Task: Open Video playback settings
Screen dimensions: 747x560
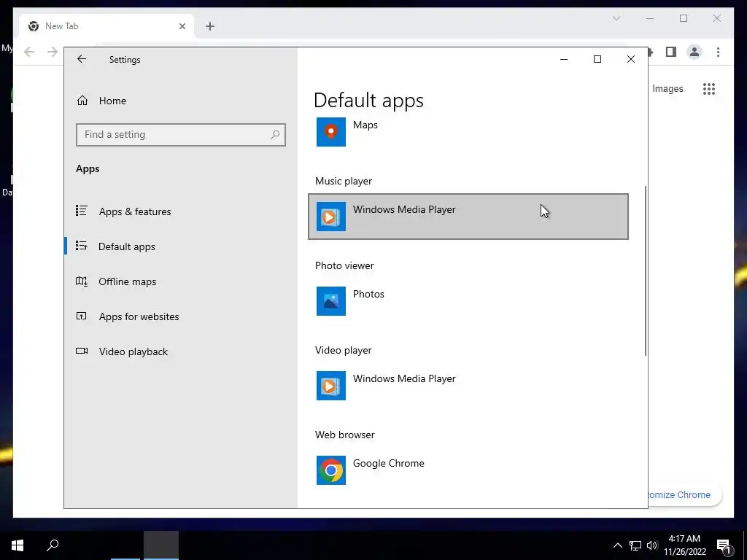Action: [x=133, y=351]
